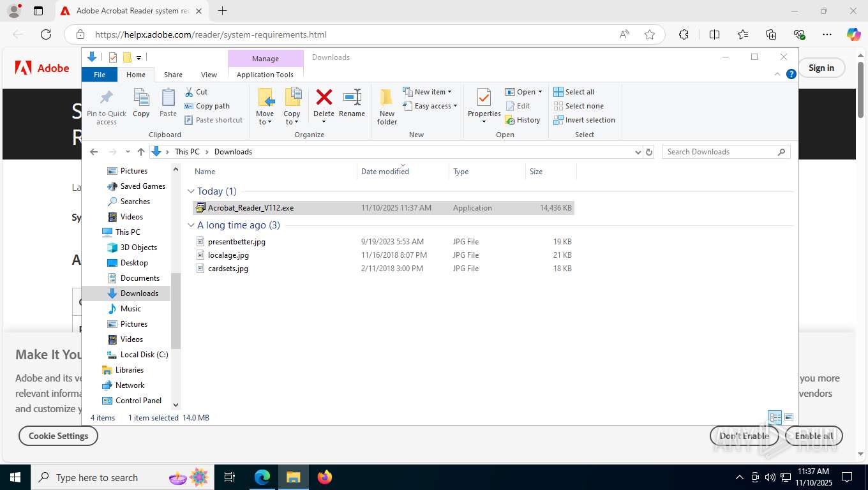868x490 pixels.
Task: Open the File menu tab
Action: (100, 75)
